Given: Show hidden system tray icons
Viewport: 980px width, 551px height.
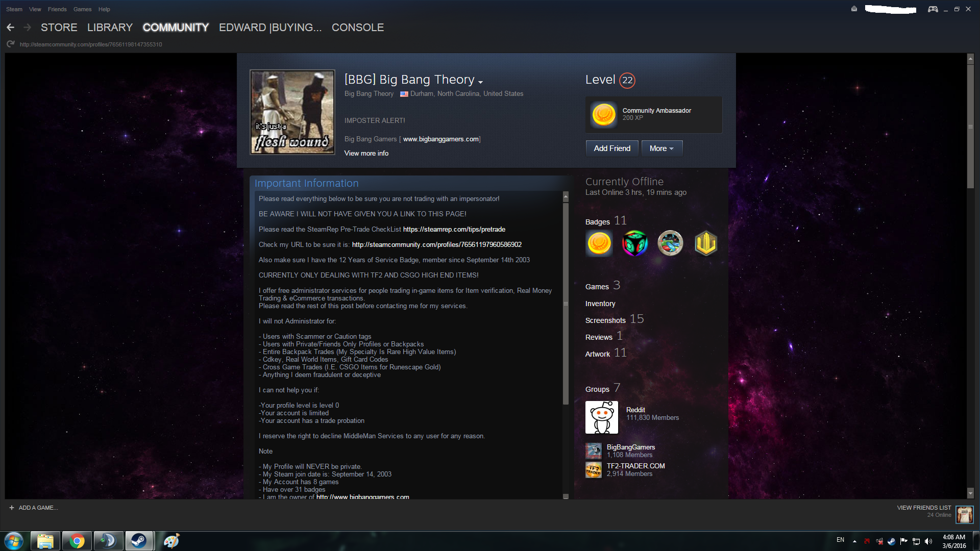Looking at the screenshot, I should click(x=854, y=541).
